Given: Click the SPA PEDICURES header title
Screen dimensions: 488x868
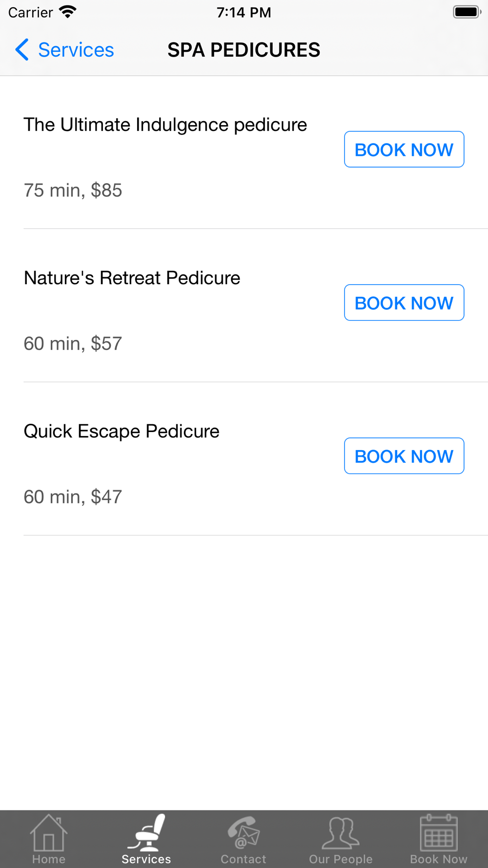Looking at the screenshot, I should [x=244, y=50].
